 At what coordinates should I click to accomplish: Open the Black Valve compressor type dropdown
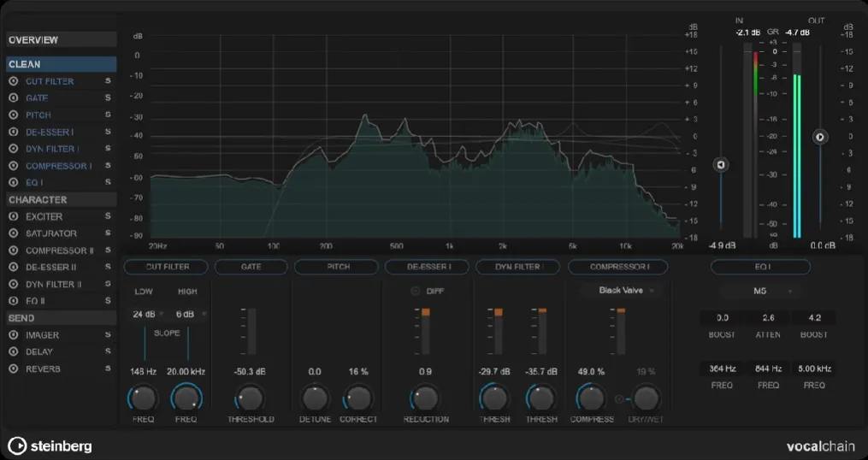[x=621, y=291]
